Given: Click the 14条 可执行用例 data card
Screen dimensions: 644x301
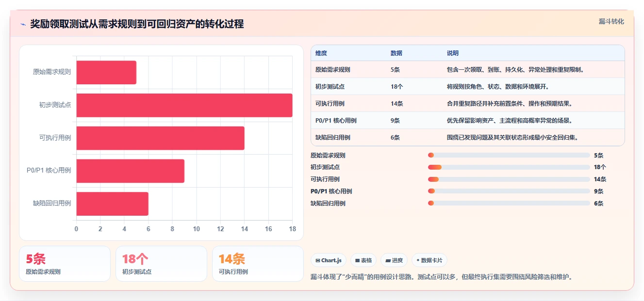Looking at the screenshot, I should coord(258,264).
